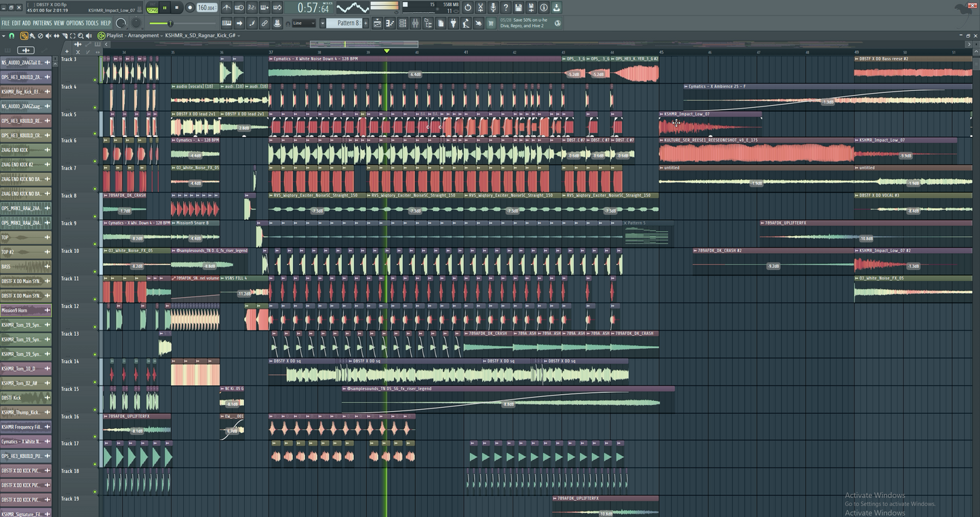Select the Zoom magnifier tool in playlist toolbar

81,35
